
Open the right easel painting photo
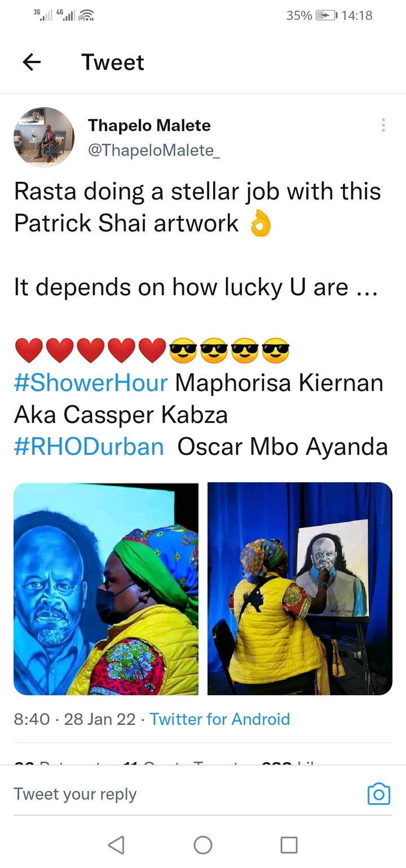tap(300, 589)
